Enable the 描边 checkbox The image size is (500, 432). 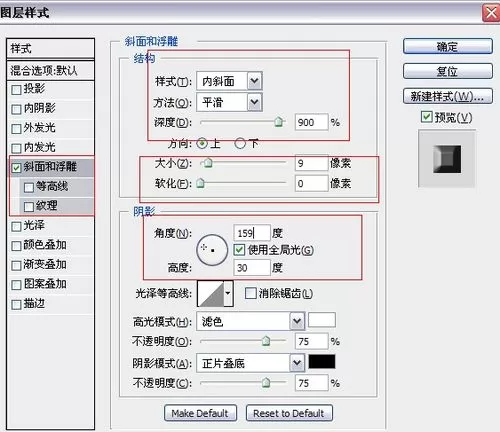(x=16, y=305)
